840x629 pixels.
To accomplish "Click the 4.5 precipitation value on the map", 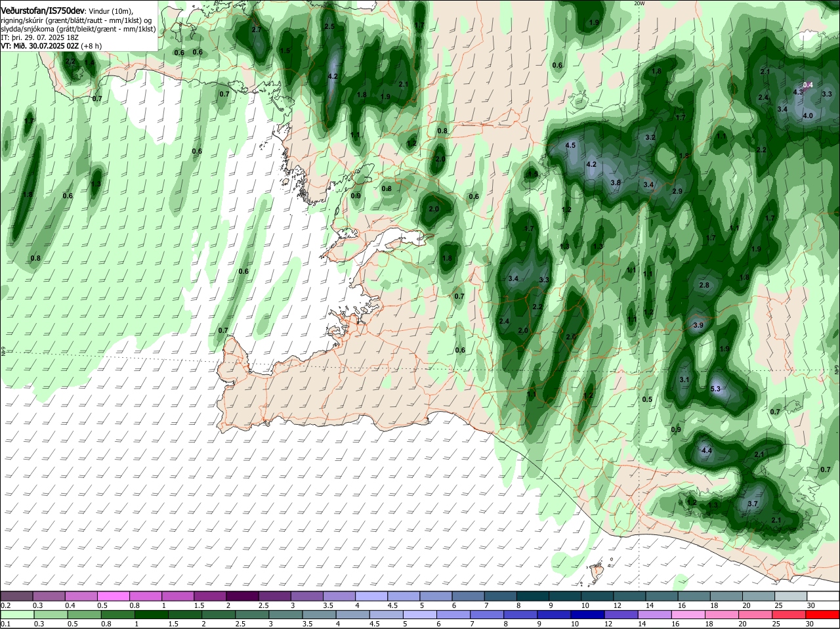I will 570,145.
